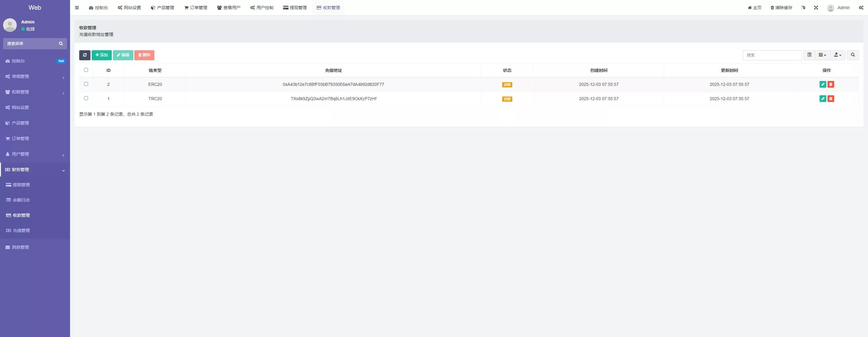Open 产品管理 in the sidebar
The height and width of the screenshot is (337, 868).
35,123
